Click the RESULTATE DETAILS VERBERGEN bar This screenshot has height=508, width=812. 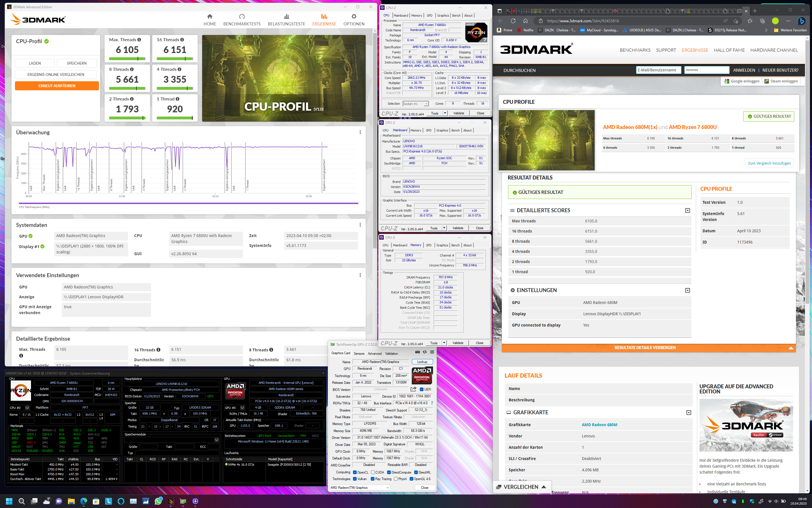[648, 348]
